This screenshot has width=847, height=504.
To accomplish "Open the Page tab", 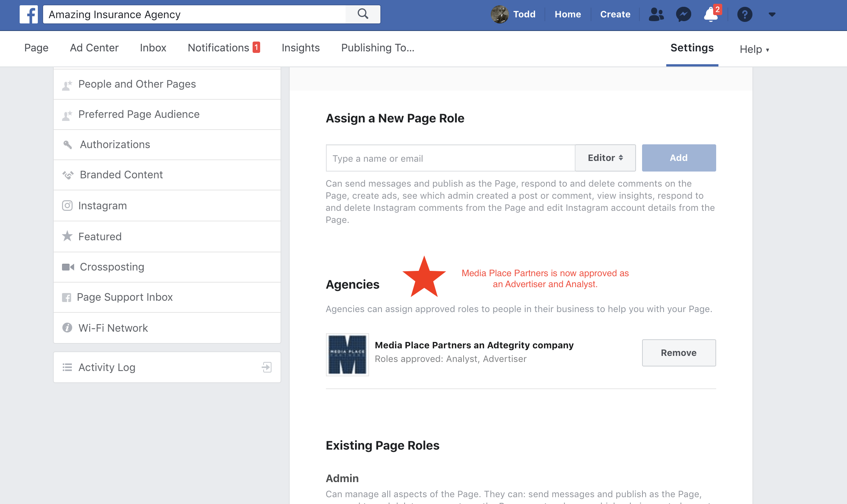I will point(36,48).
